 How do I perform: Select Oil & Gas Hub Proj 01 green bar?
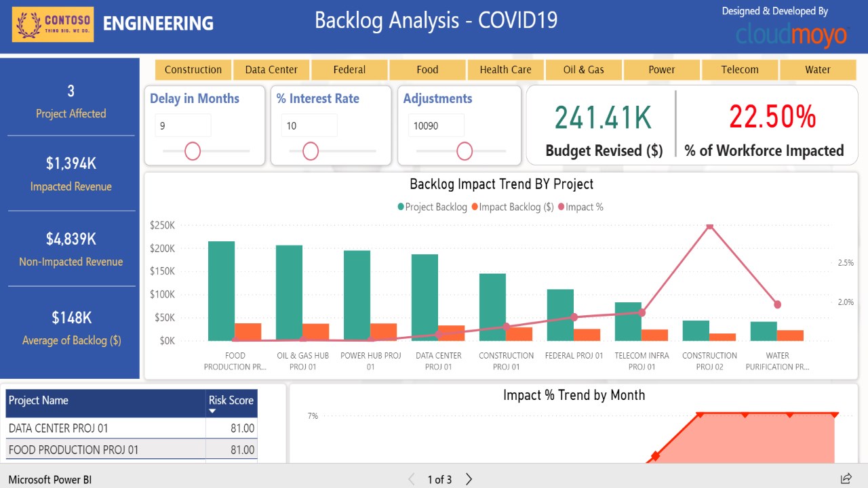289,293
